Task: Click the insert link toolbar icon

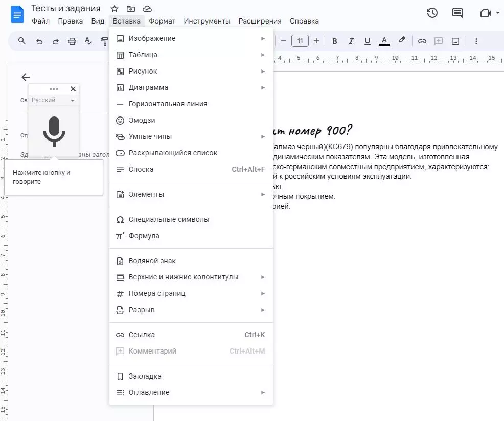Action: pyautogui.click(x=422, y=41)
